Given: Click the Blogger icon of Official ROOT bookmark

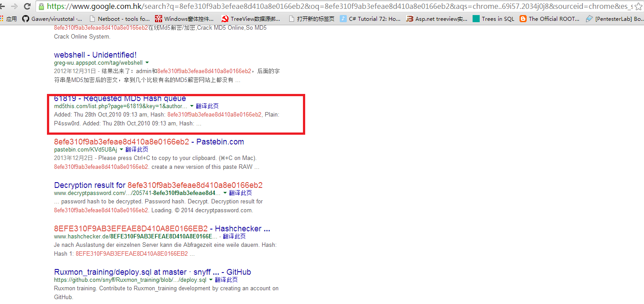Looking at the screenshot, I should click(523, 19).
